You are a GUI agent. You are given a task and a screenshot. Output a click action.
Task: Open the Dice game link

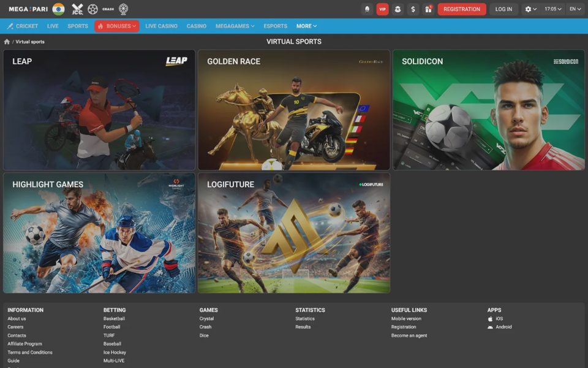tap(204, 335)
